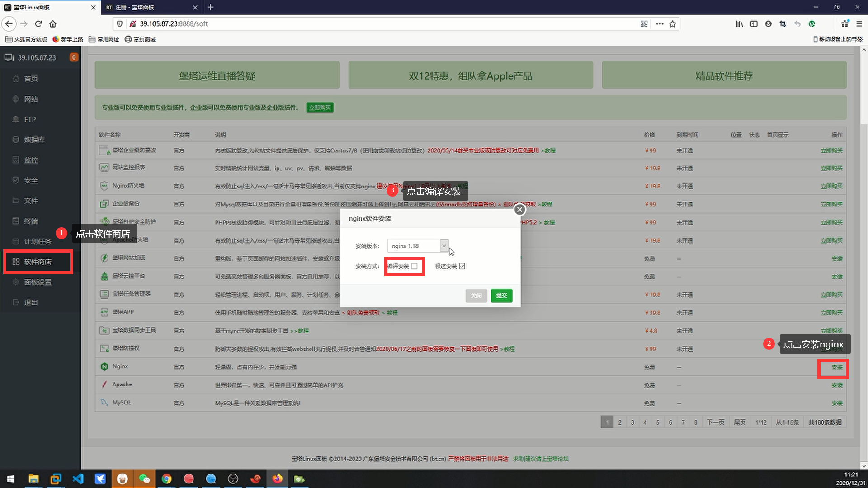Bookmark this page with star icon
The height and width of the screenshot is (488, 868).
pos(673,24)
